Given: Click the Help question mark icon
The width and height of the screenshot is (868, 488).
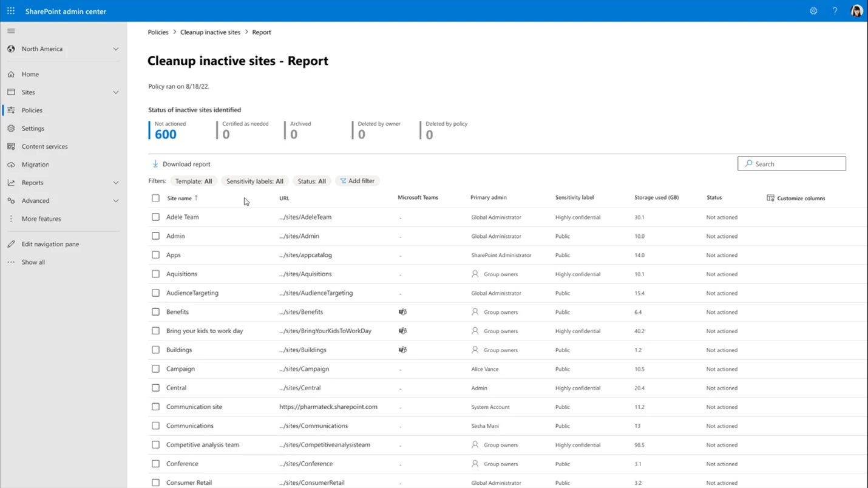Looking at the screenshot, I should pyautogui.click(x=835, y=10).
